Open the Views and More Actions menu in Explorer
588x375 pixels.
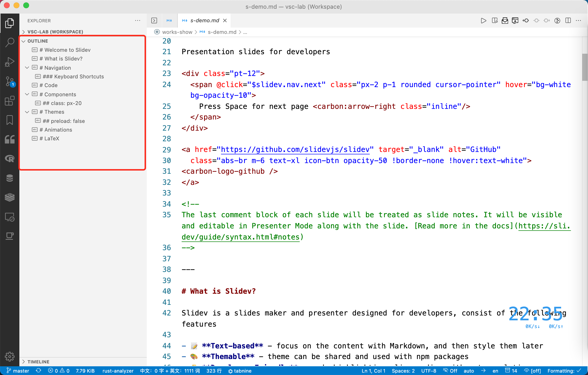tap(138, 21)
